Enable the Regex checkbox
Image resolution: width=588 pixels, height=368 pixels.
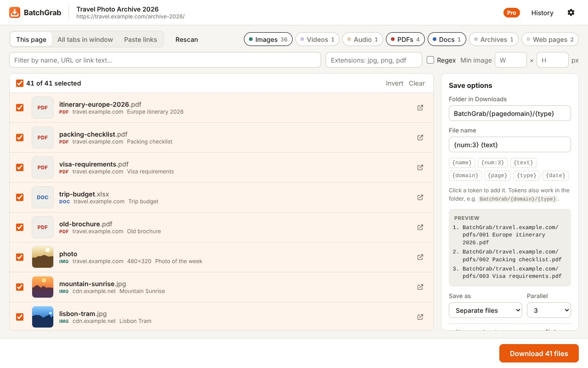click(x=430, y=60)
